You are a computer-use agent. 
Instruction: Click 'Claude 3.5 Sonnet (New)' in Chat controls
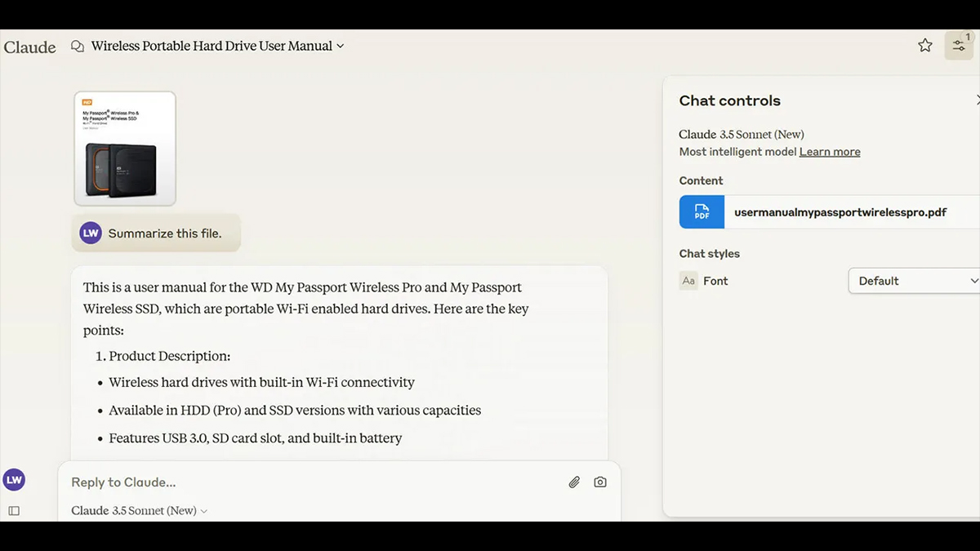click(742, 135)
